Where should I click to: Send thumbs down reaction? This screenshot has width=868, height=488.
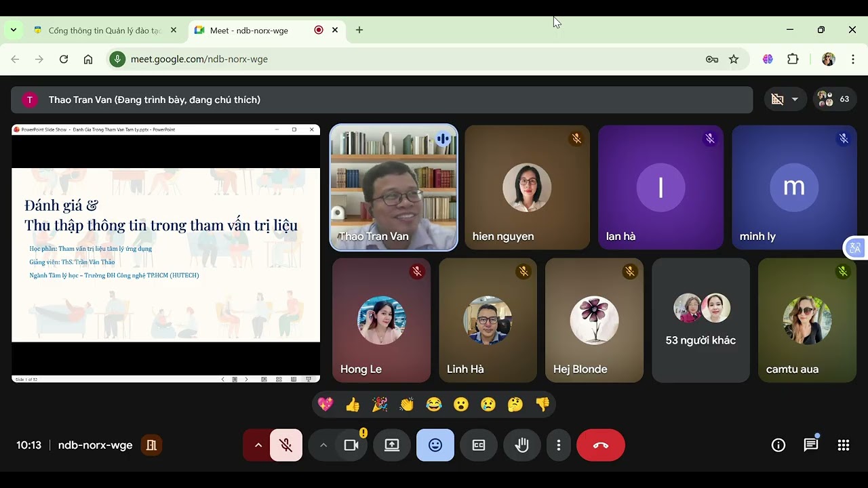pos(542,405)
